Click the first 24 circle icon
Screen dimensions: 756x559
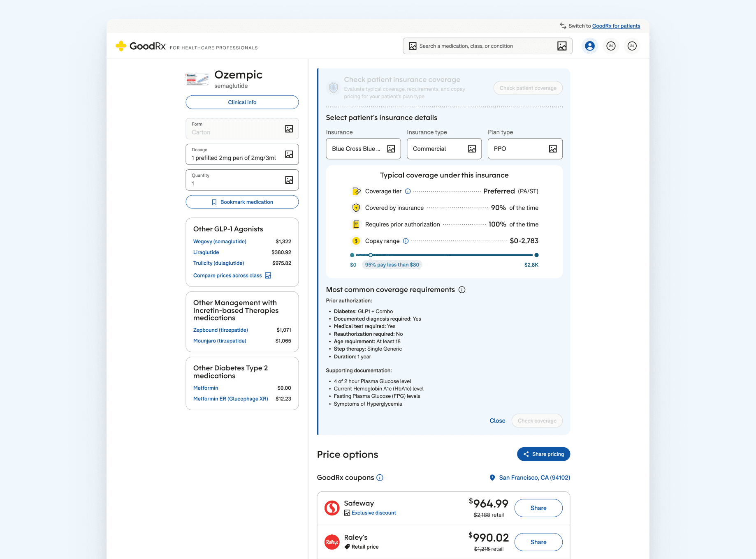611,46
